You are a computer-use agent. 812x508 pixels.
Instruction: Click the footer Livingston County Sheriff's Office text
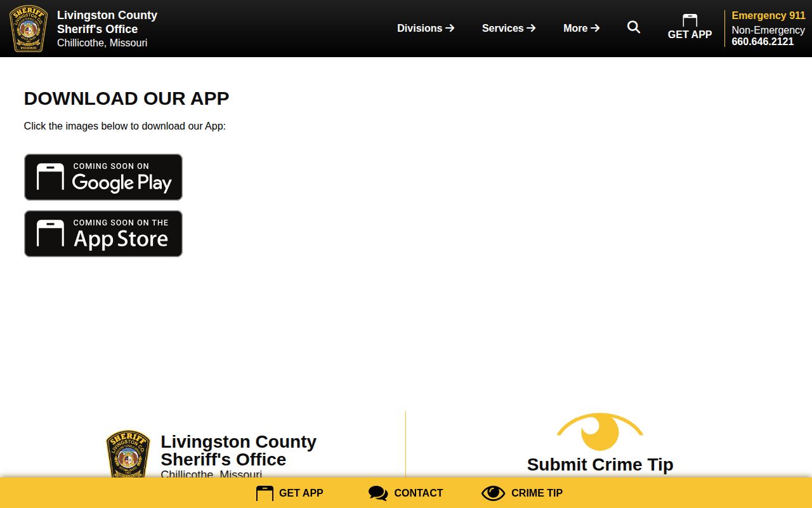239,451
